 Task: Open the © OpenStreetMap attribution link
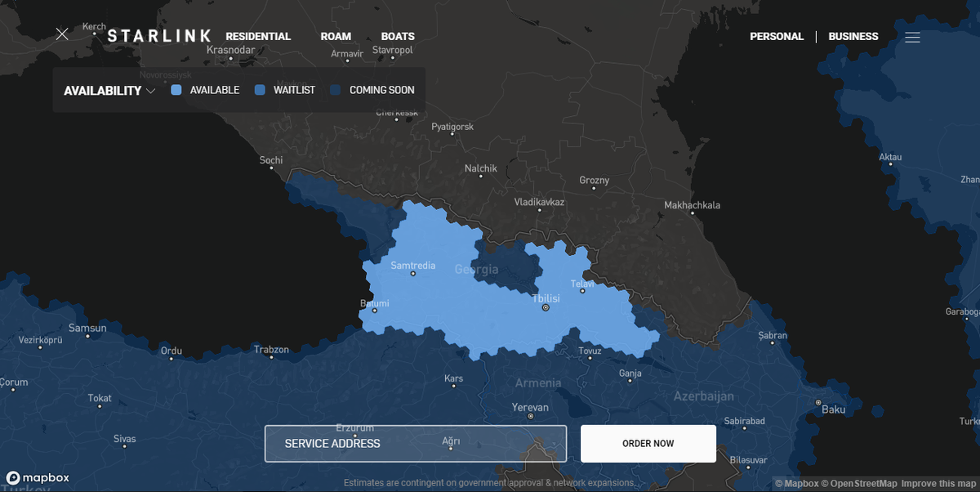point(859,484)
